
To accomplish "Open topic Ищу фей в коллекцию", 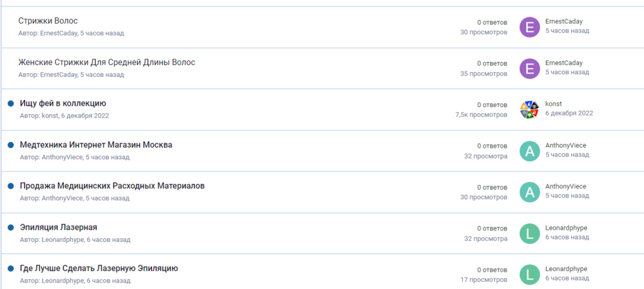I will (x=63, y=103).
